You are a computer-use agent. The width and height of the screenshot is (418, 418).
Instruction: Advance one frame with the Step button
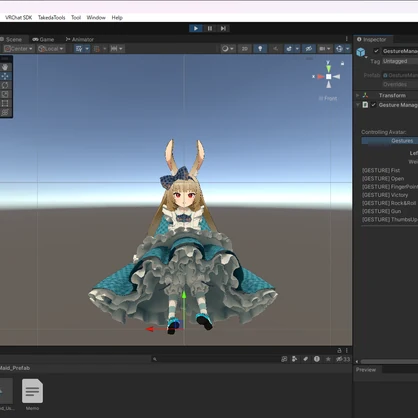223,28
